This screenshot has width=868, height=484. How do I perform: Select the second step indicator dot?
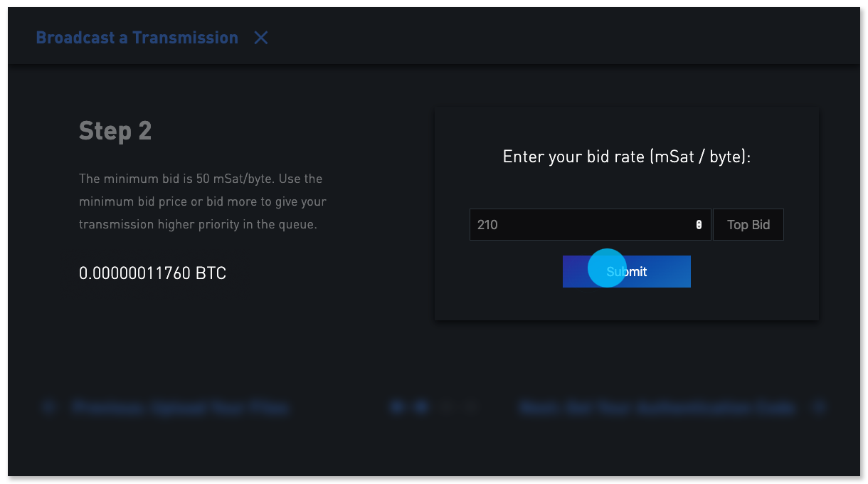coord(421,406)
